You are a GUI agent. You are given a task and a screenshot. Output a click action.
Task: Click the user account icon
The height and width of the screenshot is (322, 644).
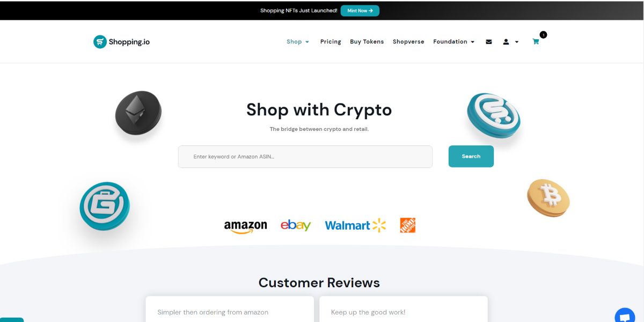pyautogui.click(x=505, y=41)
